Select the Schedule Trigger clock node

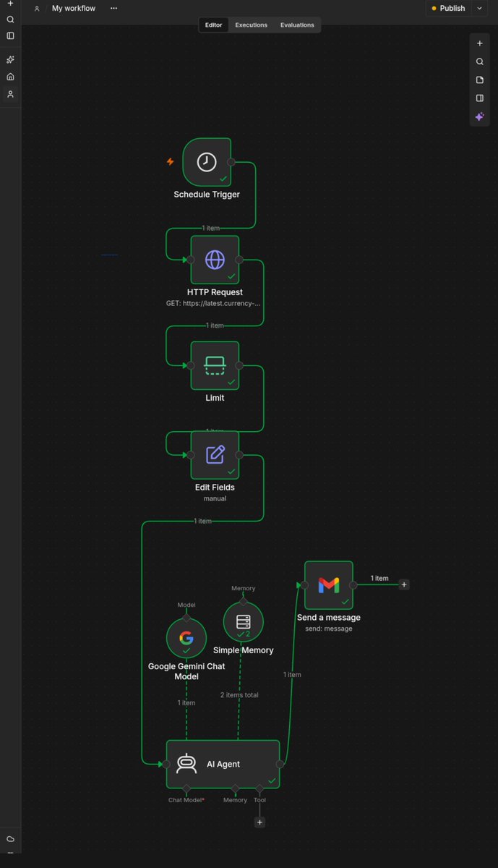point(207,162)
